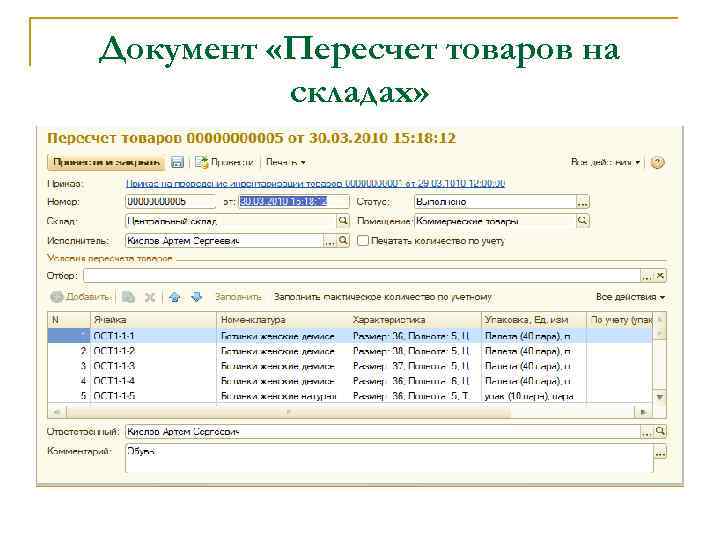This screenshot has height=540, width=720.
Task: Click magnifier icon next to Исполнитель field
Action: 343,241
